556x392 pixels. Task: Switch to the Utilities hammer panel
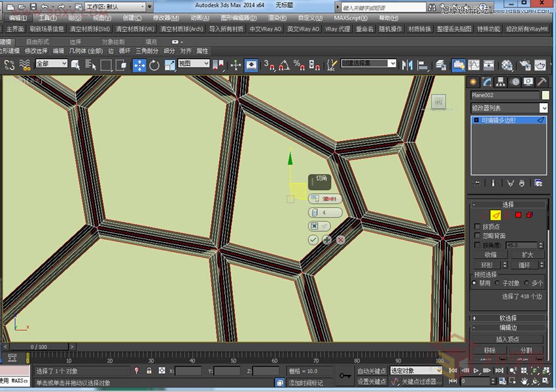click(x=542, y=82)
